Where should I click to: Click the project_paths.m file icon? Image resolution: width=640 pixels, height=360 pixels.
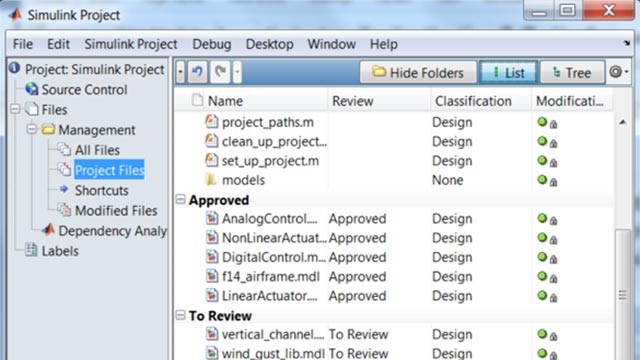coord(211,121)
